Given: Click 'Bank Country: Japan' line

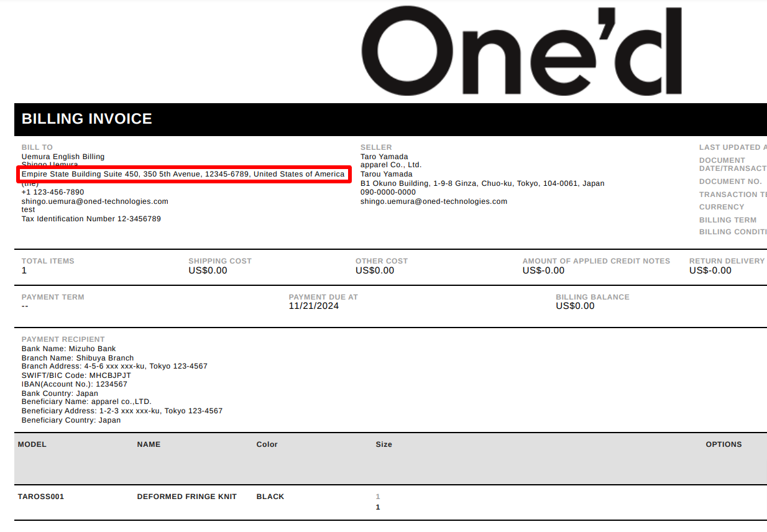Looking at the screenshot, I should pos(60,393).
